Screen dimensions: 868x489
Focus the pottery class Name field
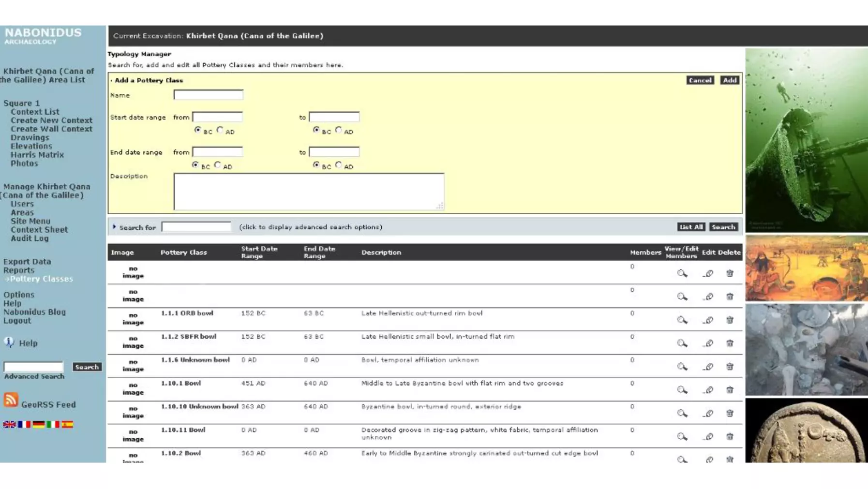pos(209,95)
